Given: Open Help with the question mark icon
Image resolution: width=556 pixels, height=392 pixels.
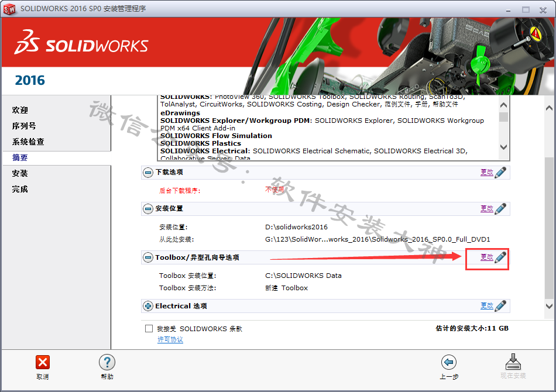Looking at the screenshot, I should [107, 362].
